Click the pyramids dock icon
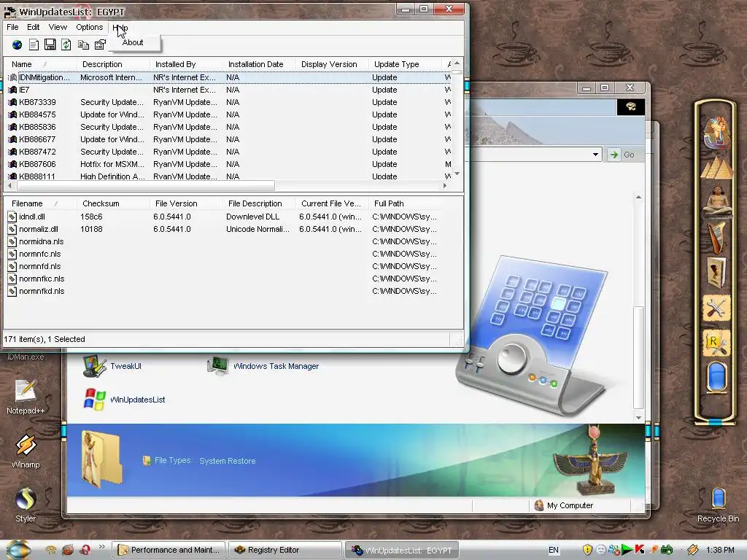The width and height of the screenshot is (747, 560). coord(716,168)
